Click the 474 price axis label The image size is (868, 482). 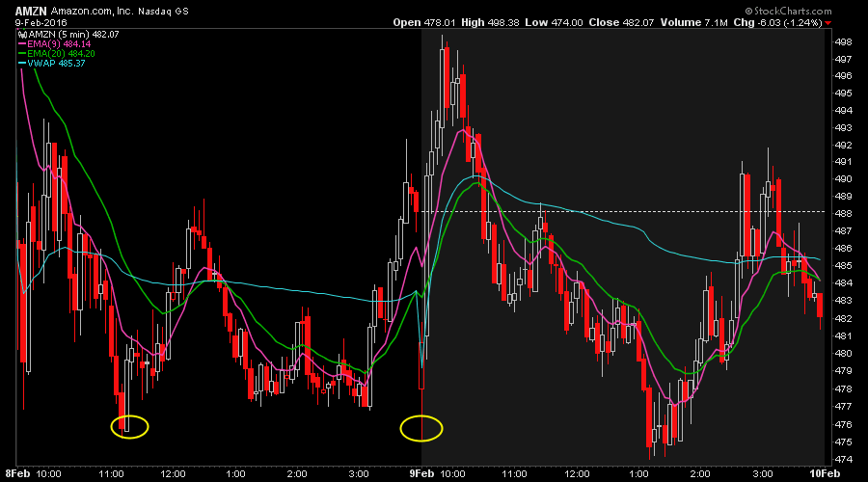pyautogui.click(x=843, y=460)
